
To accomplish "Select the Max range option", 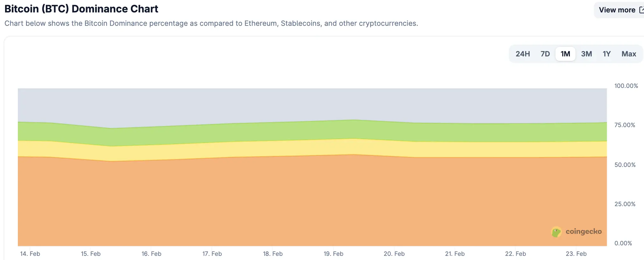I will coord(629,54).
